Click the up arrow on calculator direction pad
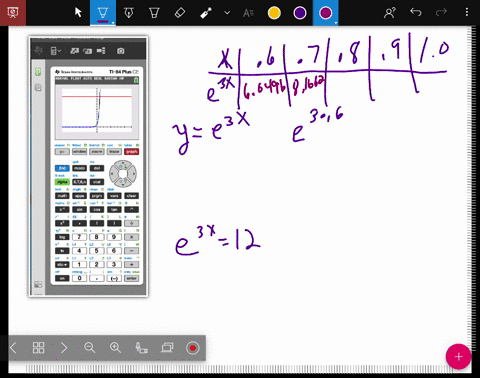Image resolution: width=480 pixels, height=378 pixels. [x=123, y=164]
